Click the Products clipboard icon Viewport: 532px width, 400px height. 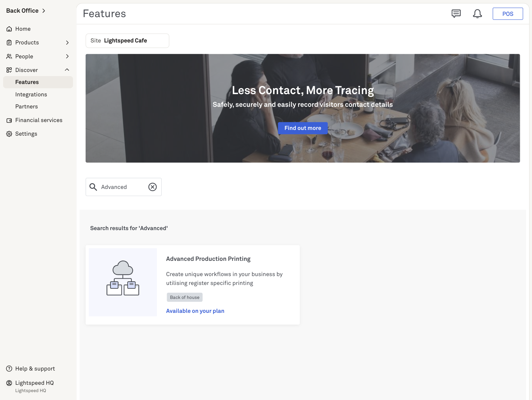[9, 42]
